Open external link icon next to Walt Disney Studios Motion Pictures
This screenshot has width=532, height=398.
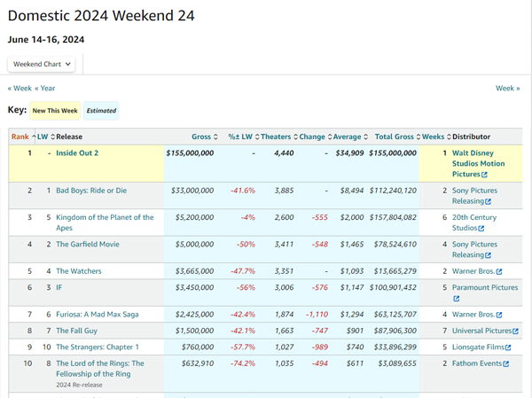tap(484, 175)
